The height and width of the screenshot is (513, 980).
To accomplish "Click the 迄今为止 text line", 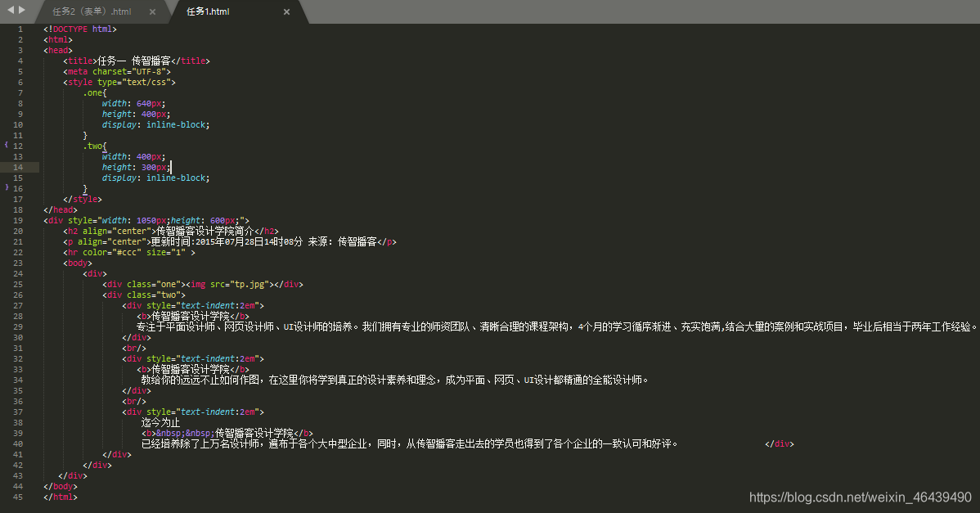I will coord(160,422).
